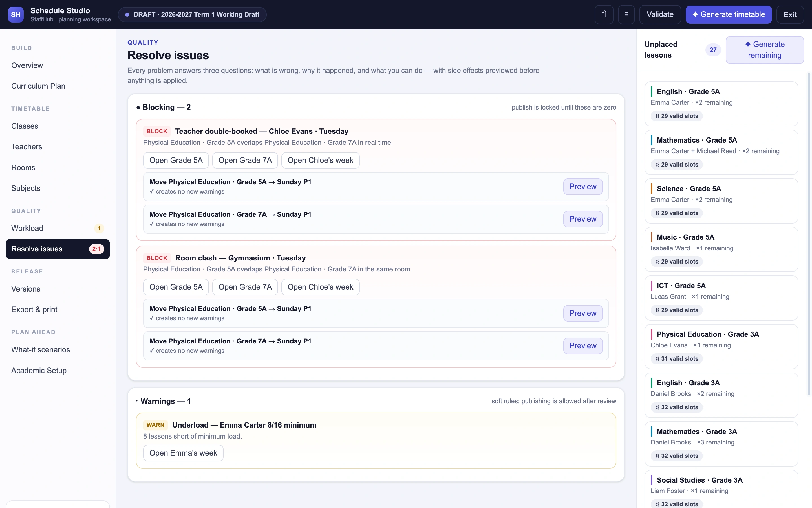812x508 pixels.
Task: Open Subjects in the sidebar
Action: point(58,188)
